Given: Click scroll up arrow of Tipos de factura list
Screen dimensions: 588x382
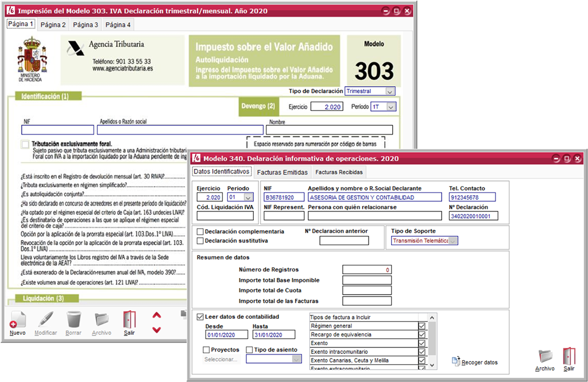Looking at the screenshot, I should (432, 318).
